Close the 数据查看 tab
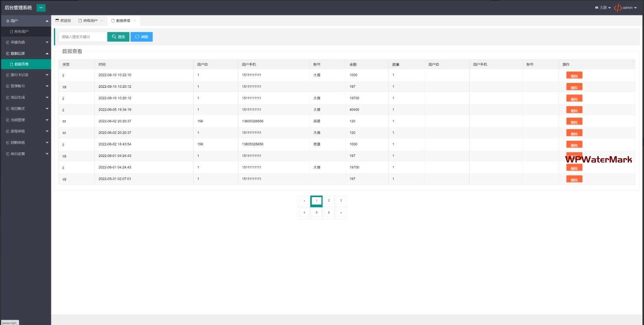Viewport: 644px width, 325px height. click(x=134, y=21)
